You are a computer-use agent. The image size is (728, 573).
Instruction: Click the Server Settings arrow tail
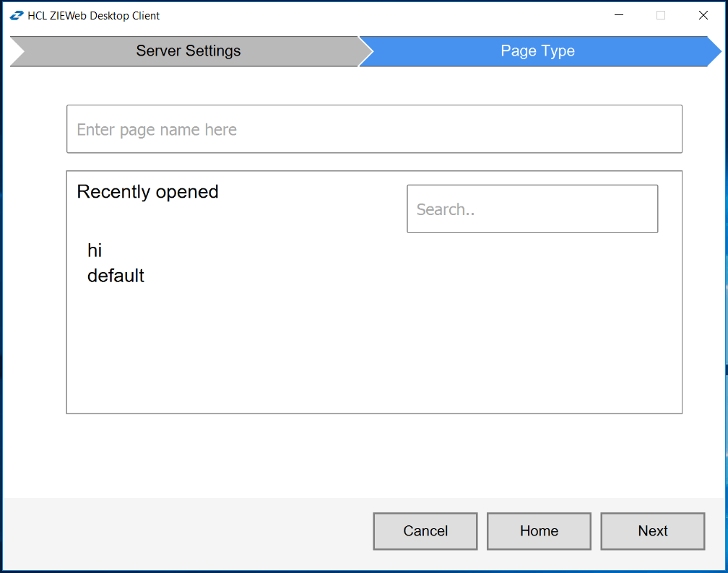22,51
